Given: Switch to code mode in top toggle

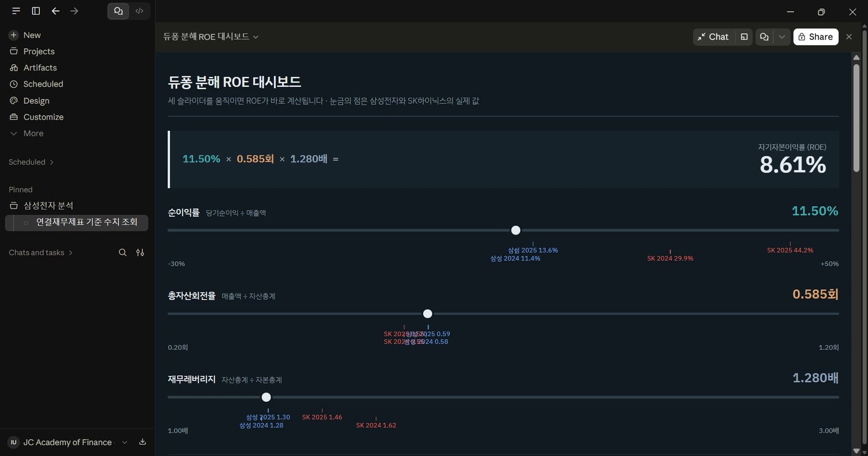Looking at the screenshot, I should [139, 11].
